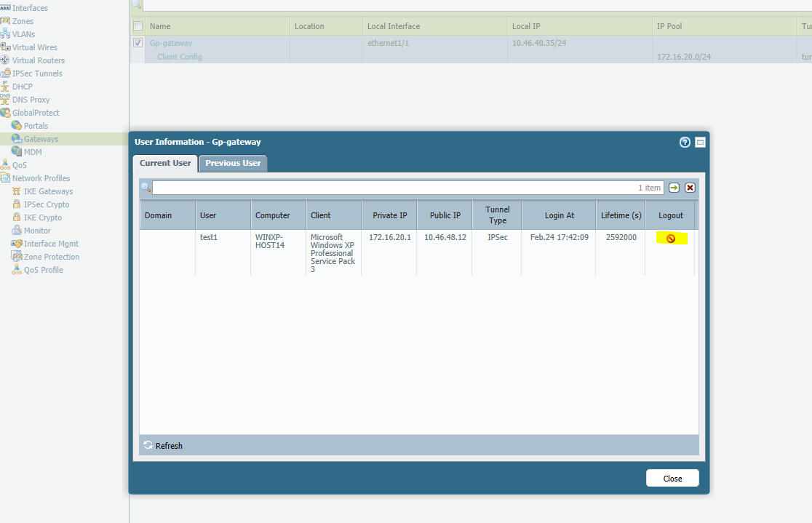Select MDM under GlobalProtect

33,152
